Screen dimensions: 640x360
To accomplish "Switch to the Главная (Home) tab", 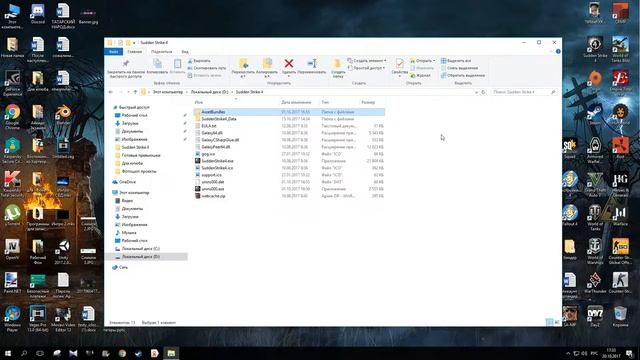I will [x=134, y=52].
